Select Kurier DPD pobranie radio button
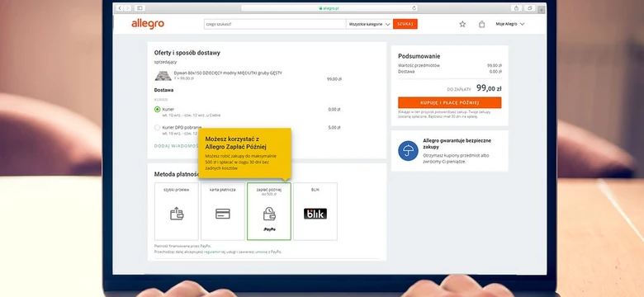 (x=158, y=128)
